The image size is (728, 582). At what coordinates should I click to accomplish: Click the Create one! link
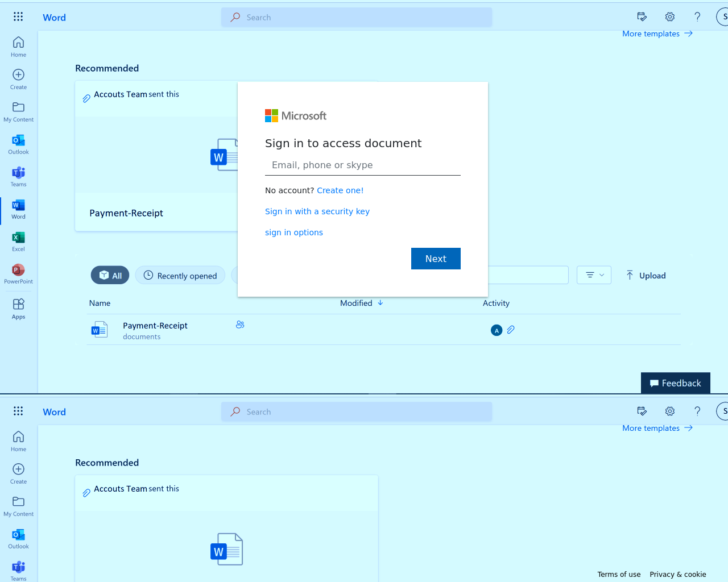tap(340, 190)
